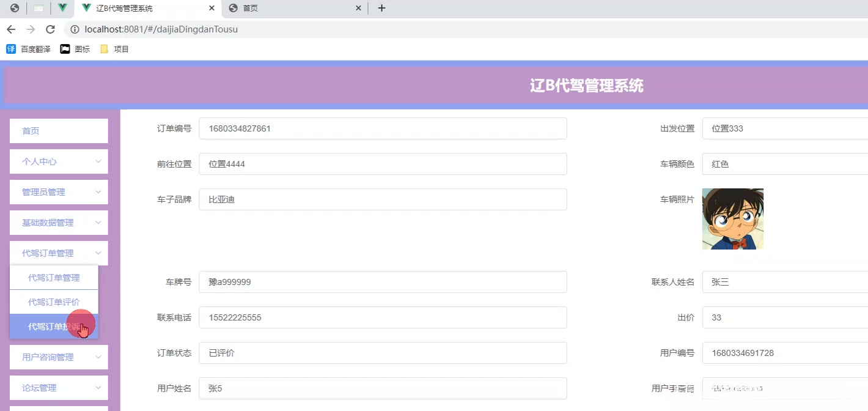
Task: Click the 订单编号 label
Action: click(174, 128)
